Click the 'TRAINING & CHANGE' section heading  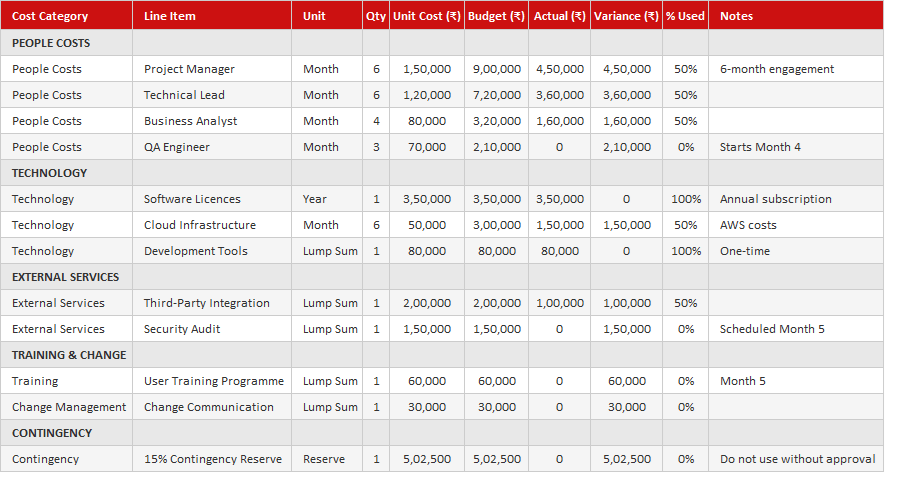(69, 355)
